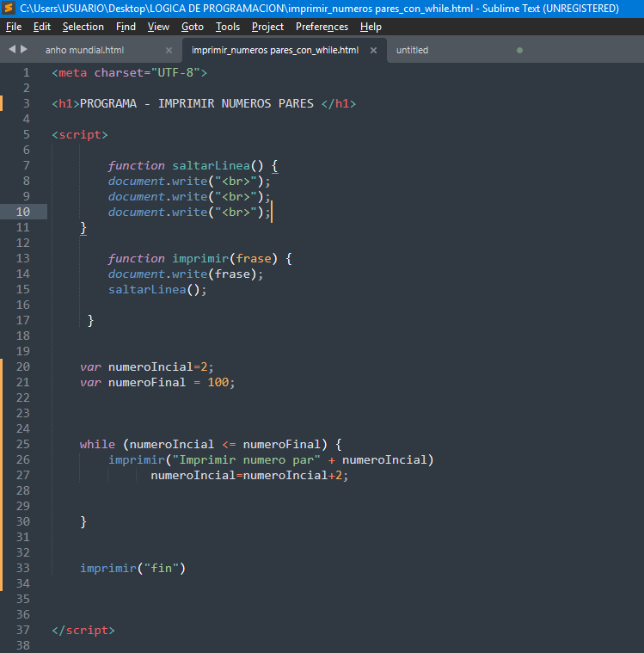Click the unsaved dot on untitled tab

[x=519, y=51]
